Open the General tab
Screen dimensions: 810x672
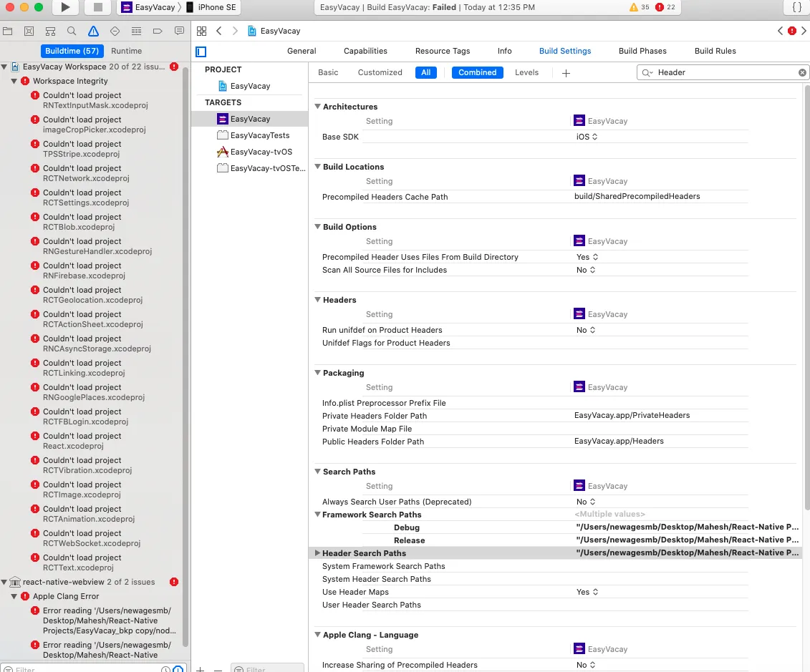click(302, 51)
